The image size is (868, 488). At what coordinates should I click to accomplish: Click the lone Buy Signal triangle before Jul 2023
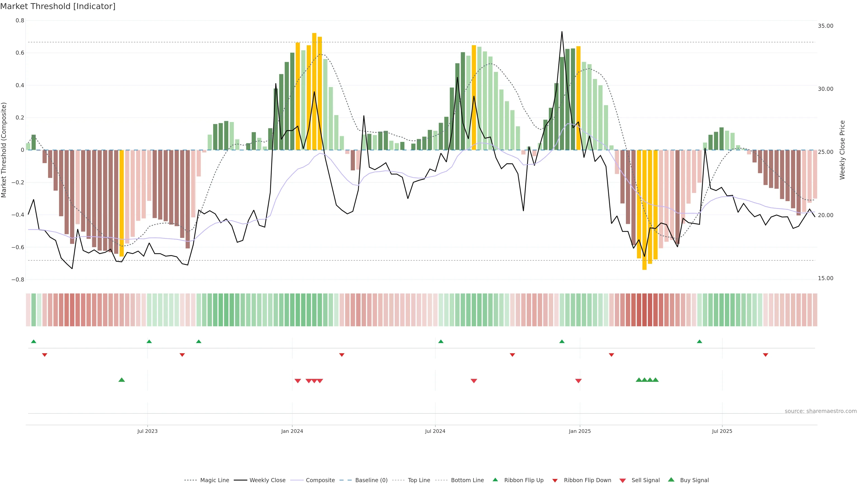[x=122, y=380]
